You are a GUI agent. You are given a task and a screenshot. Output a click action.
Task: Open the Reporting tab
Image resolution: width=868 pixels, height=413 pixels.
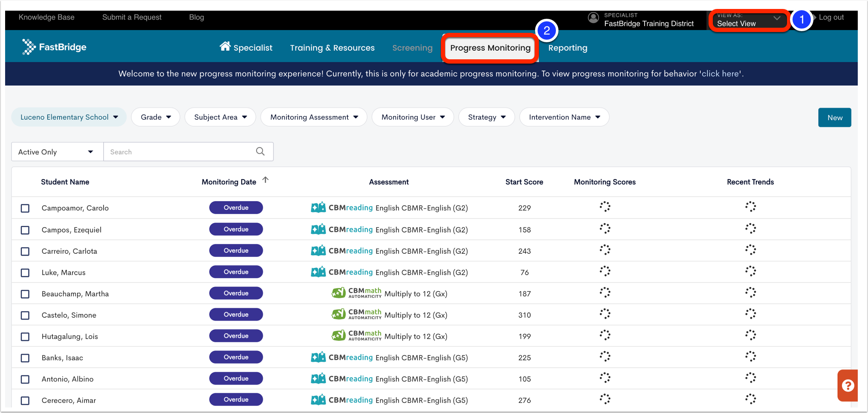coord(567,48)
